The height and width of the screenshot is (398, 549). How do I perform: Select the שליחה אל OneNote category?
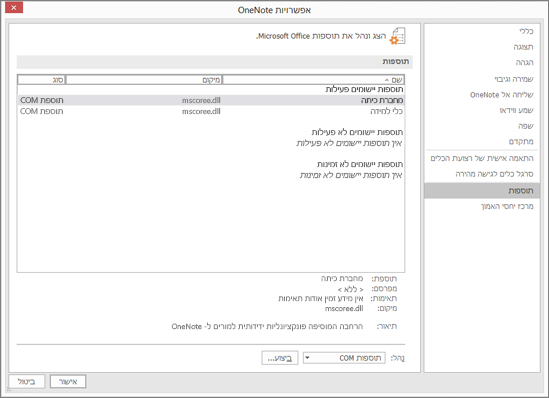pyautogui.click(x=501, y=95)
